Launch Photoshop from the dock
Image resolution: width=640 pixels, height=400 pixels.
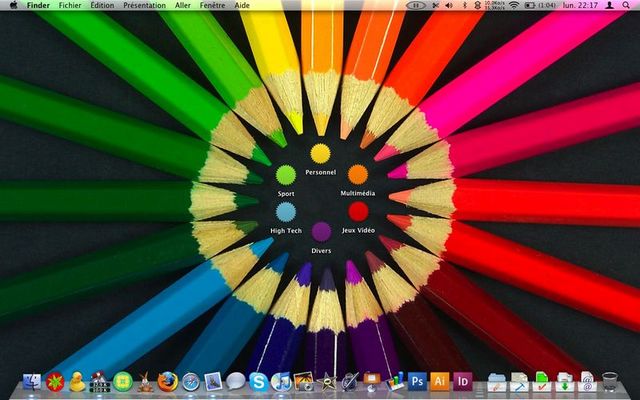417,382
